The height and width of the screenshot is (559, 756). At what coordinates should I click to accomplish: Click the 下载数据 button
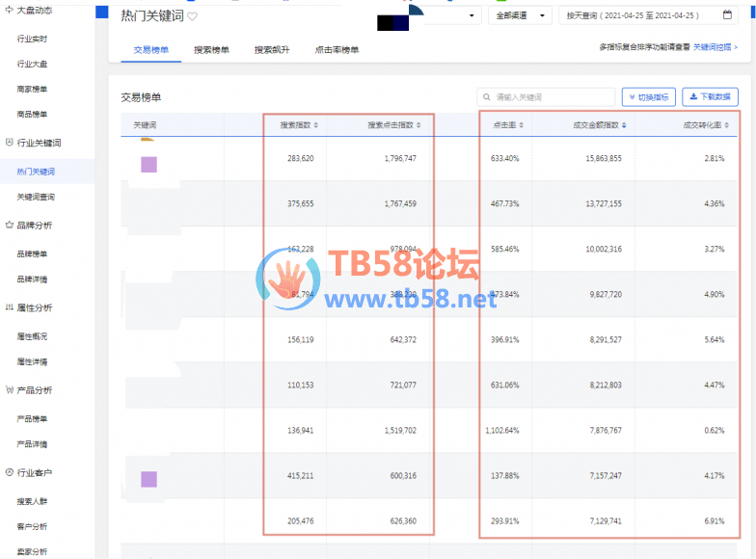click(710, 96)
